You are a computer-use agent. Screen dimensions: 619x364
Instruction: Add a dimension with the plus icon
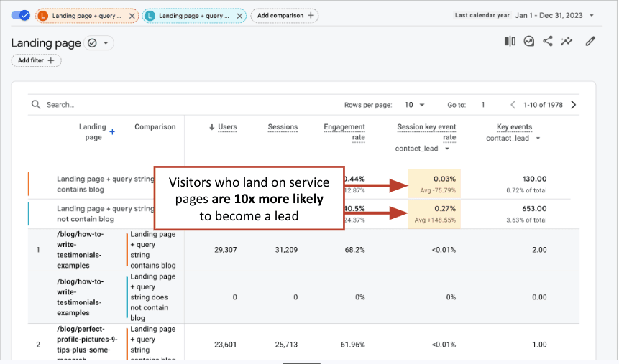(112, 131)
